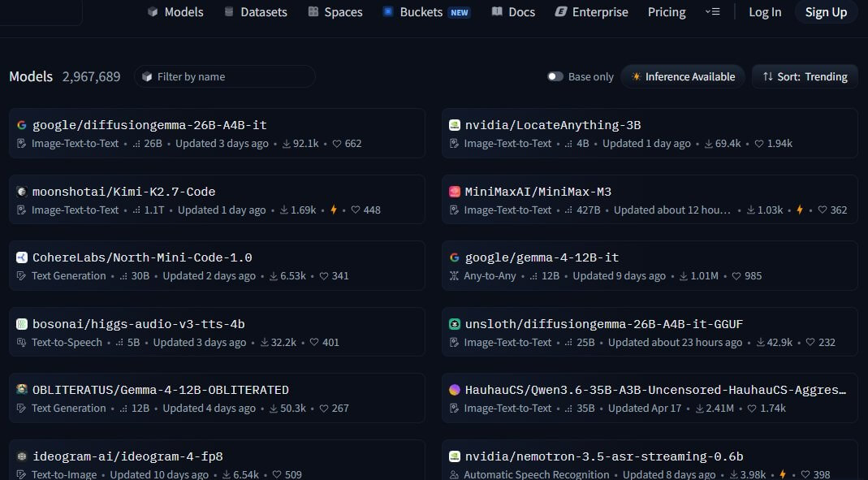Go to the Pricing page
The width and height of the screenshot is (868, 480).
point(667,11)
